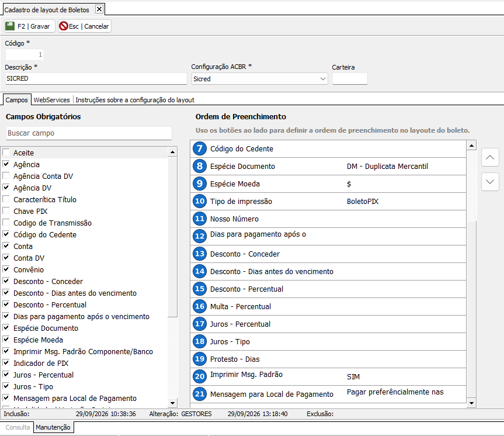Enable the Aceite checkbox
Viewport: 504px width, 436px height.
point(6,152)
